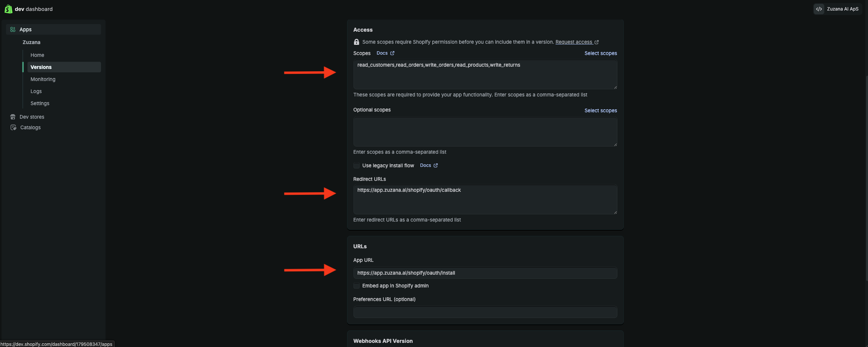Open Docs link beside legacy install flow
The image size is (868, 347).
426,165
